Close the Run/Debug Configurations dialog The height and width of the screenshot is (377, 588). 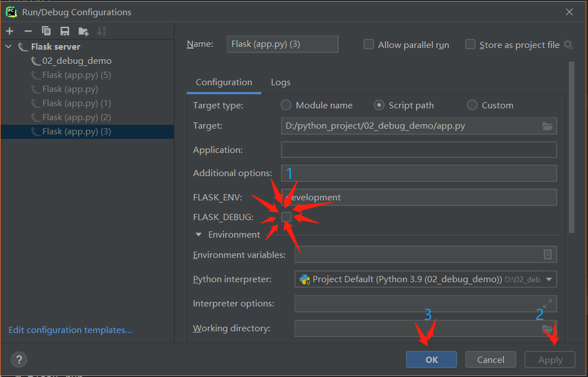click(569, 12)
